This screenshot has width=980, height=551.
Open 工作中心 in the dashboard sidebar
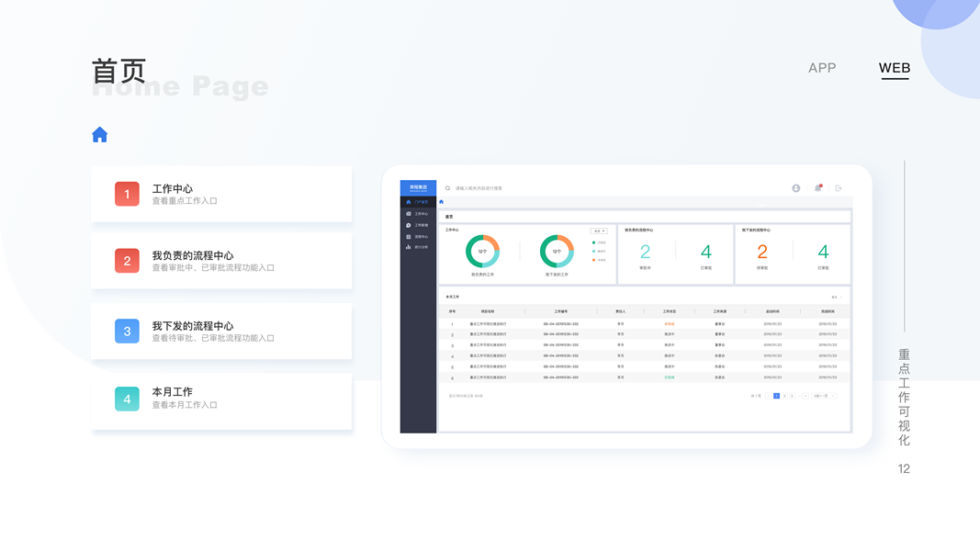(418, 214)
